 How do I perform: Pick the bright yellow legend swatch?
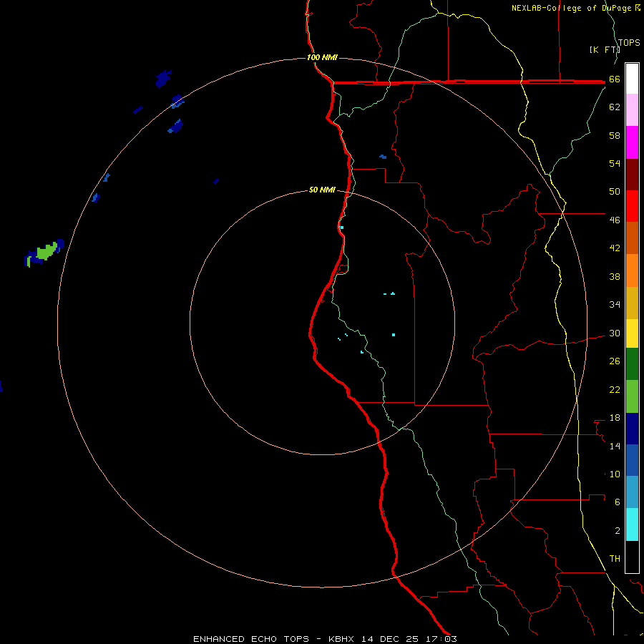click(x=632, y=333)
